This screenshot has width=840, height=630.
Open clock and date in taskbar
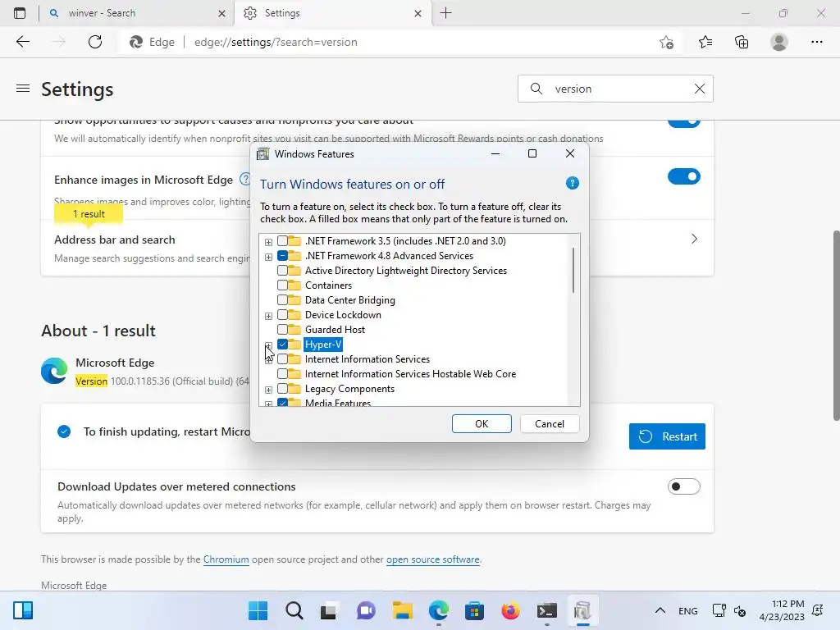tap(782, 610)
